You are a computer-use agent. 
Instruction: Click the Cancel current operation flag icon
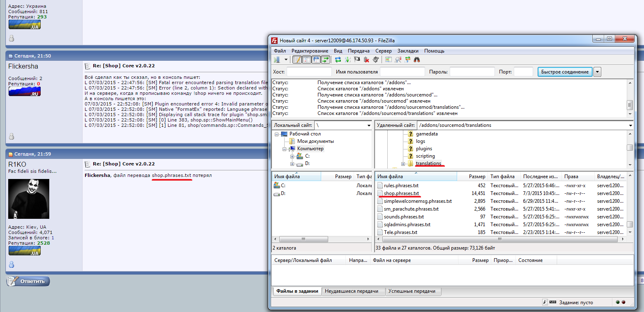tap(356, 60)
